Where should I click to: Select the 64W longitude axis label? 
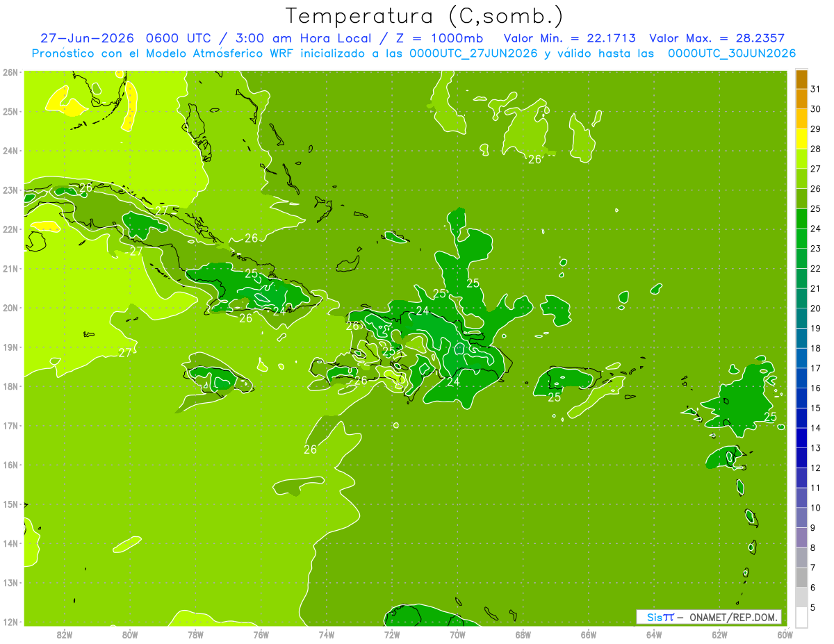[654, 635]
